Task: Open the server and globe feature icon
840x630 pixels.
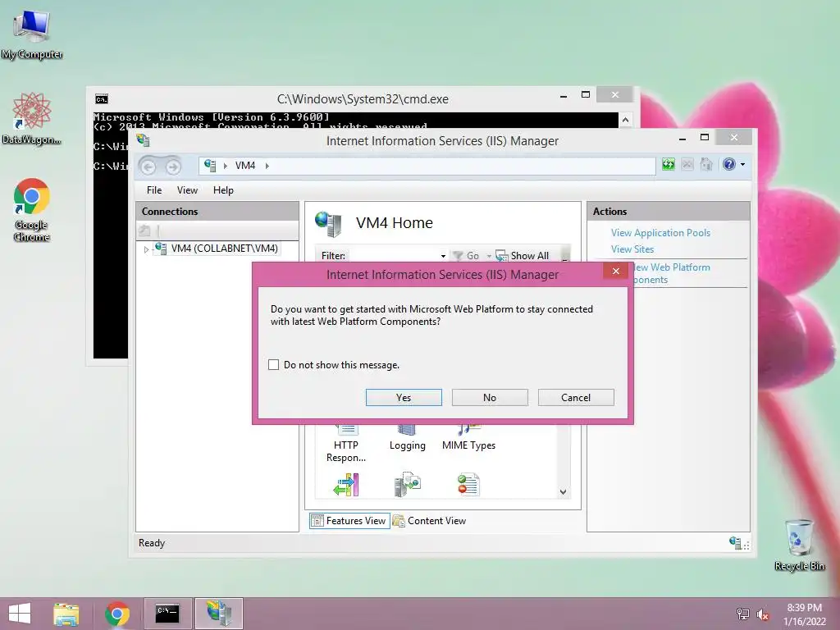Action: click(407, 485)
